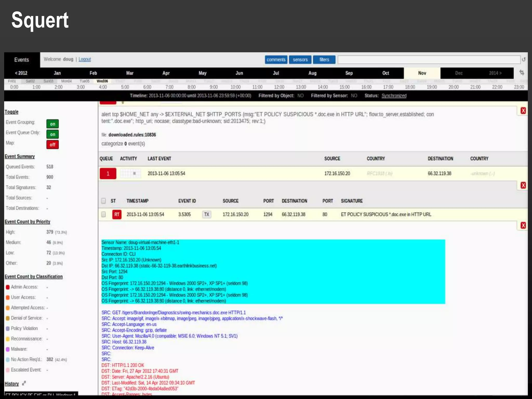Click the History expand arrow icon

pos(24,383)
